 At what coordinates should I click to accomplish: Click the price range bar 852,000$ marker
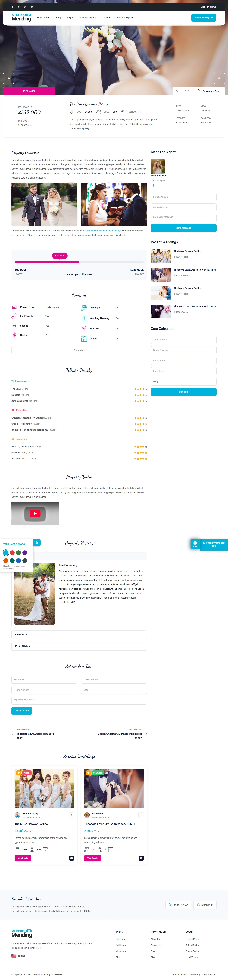coord(60,256)
